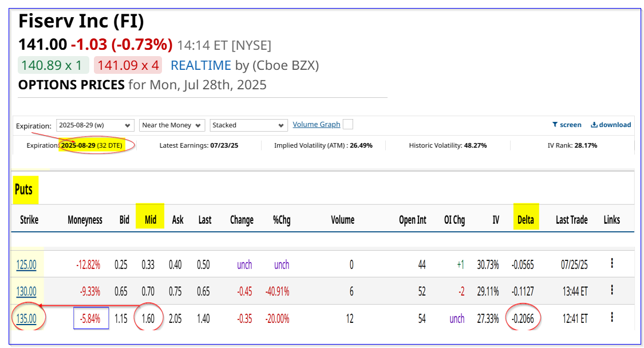Click the -0.2066 delta cell
This screenshot has height=348, width=644.
[x=523, y=318]
